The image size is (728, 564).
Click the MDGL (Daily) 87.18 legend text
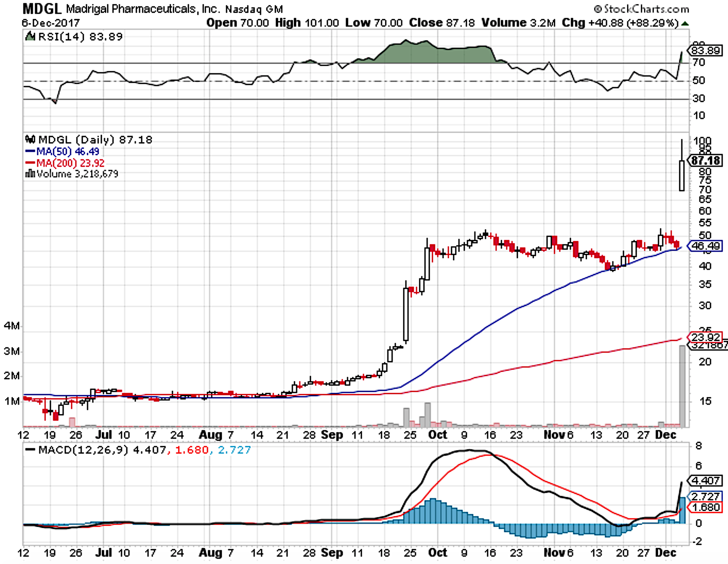[95, 140]
